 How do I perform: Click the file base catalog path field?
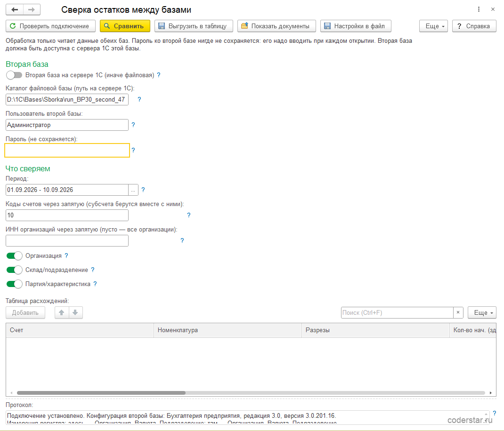tap(67, 100)
